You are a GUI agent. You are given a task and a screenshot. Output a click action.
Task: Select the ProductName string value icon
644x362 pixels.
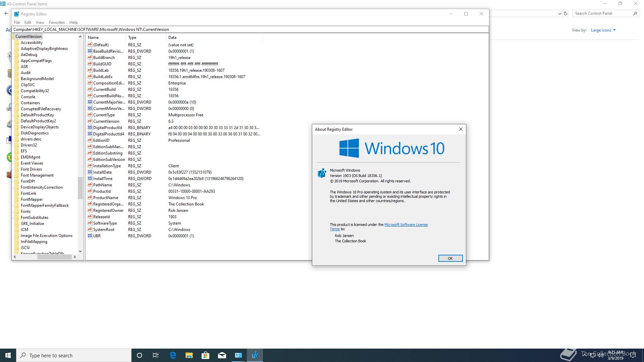click(90, 197)
